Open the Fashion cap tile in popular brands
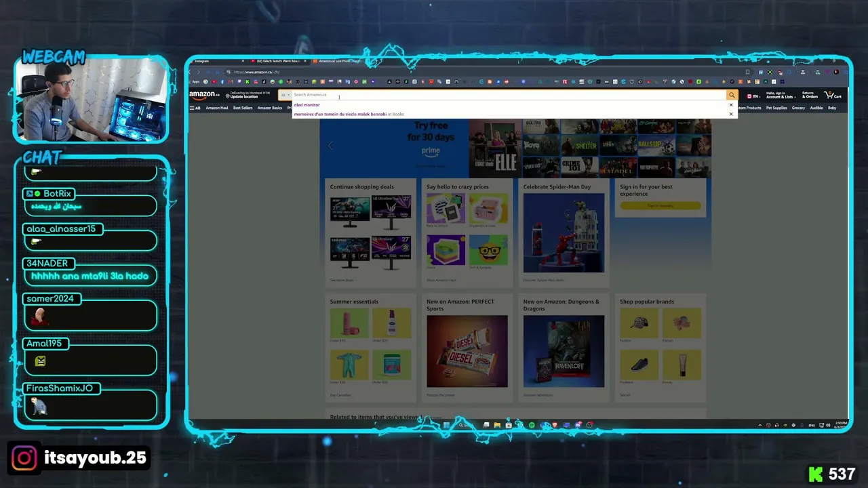 pos(639,324)
